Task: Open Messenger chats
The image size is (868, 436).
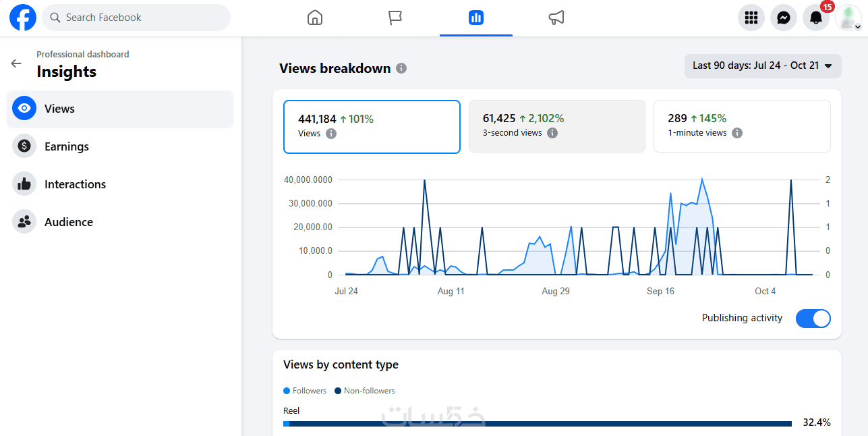Action: [x=784, y=18]
